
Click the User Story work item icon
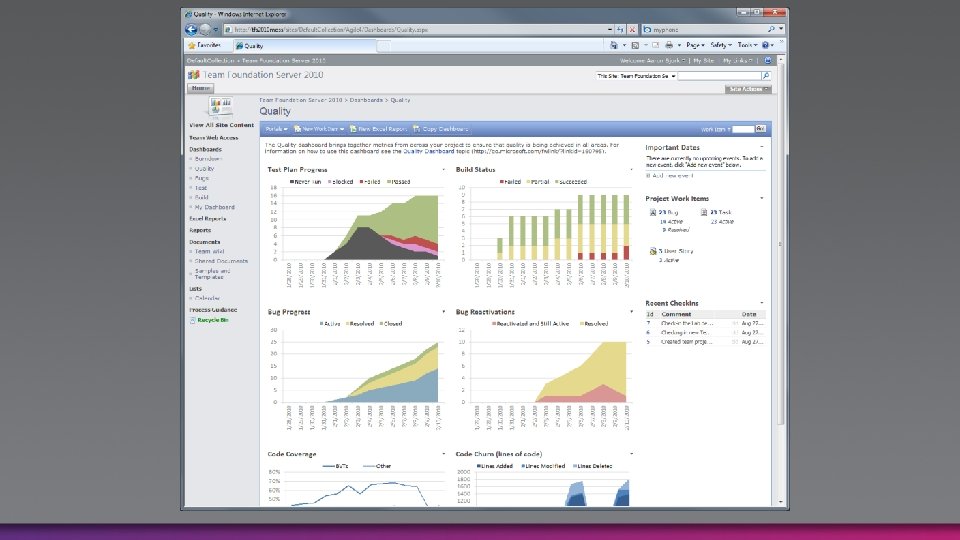[x=653, y=251]
